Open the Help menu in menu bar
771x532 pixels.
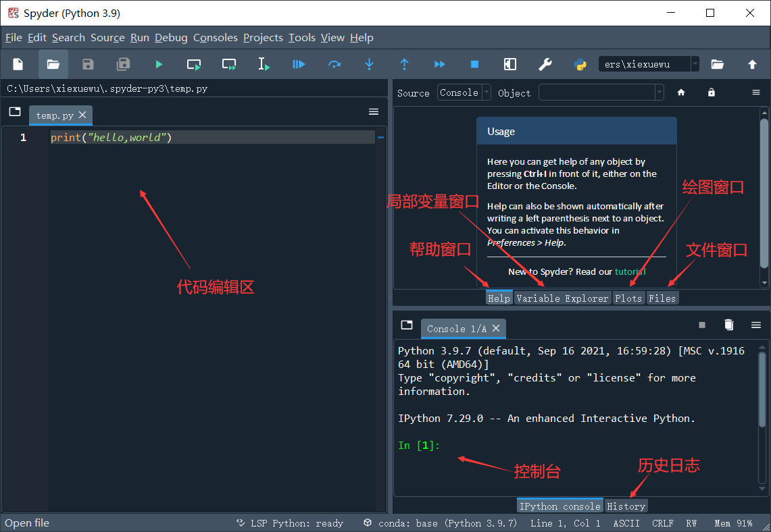coord(362,38)
